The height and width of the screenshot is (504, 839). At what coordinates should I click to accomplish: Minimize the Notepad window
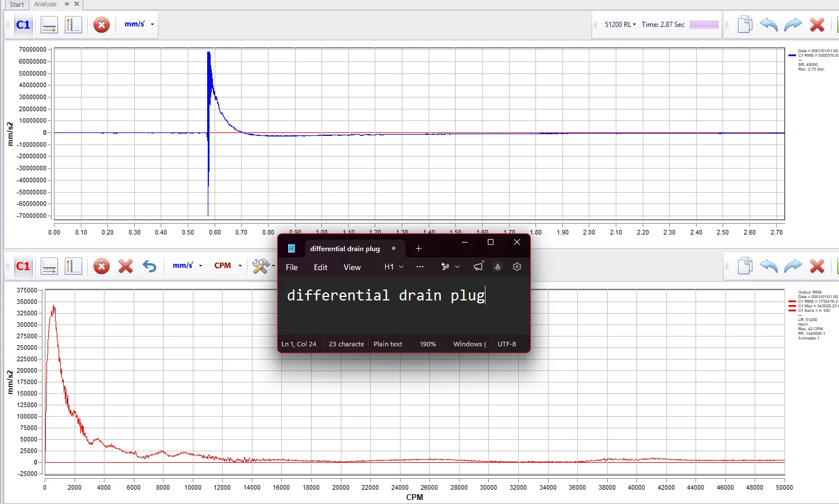(x=465, y=242)
